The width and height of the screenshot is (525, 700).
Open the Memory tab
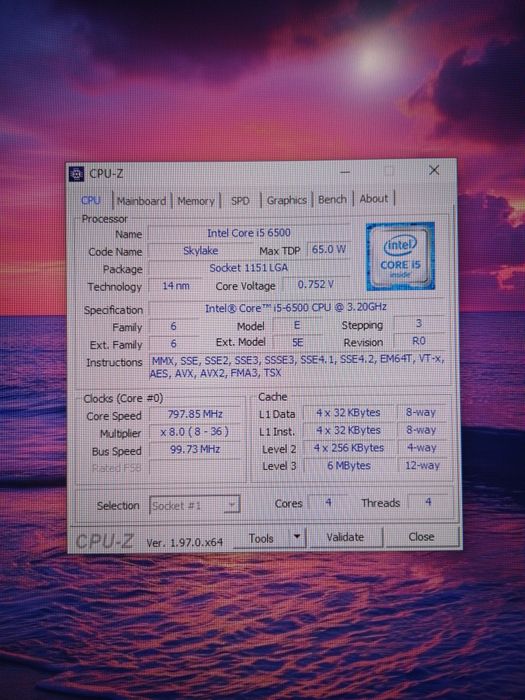pyautogui.click(x=196, y=201)
